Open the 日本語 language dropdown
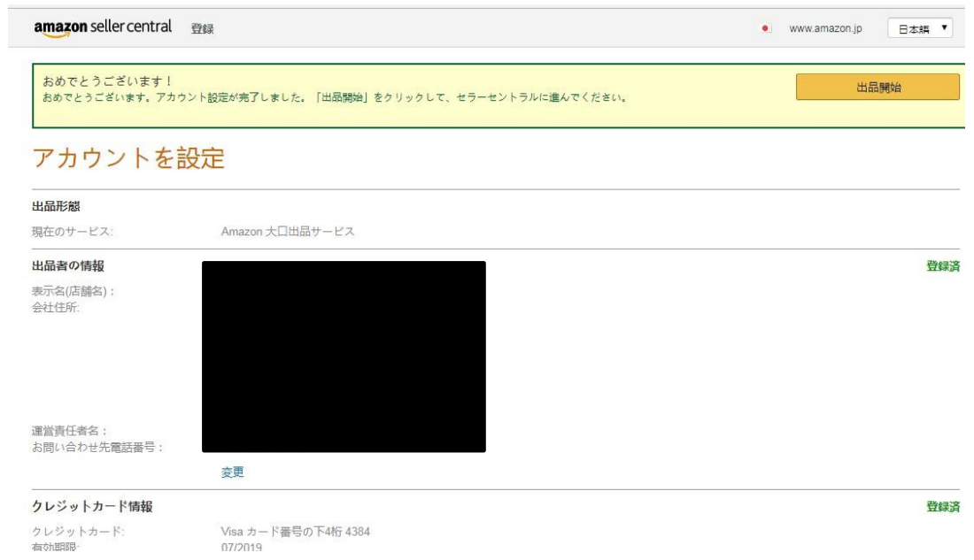Viewport: 974px width, 560px height. coord(920,28)
